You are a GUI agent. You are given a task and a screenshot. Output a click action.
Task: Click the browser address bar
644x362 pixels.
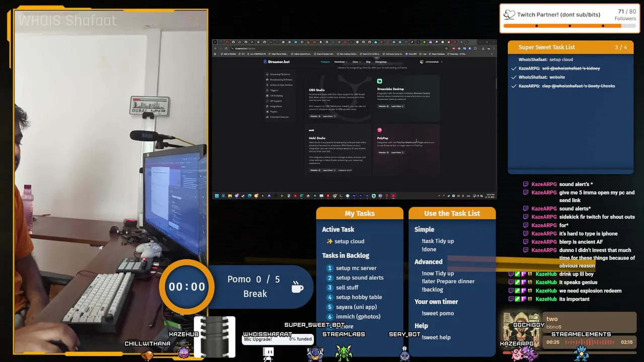(339, 48)
